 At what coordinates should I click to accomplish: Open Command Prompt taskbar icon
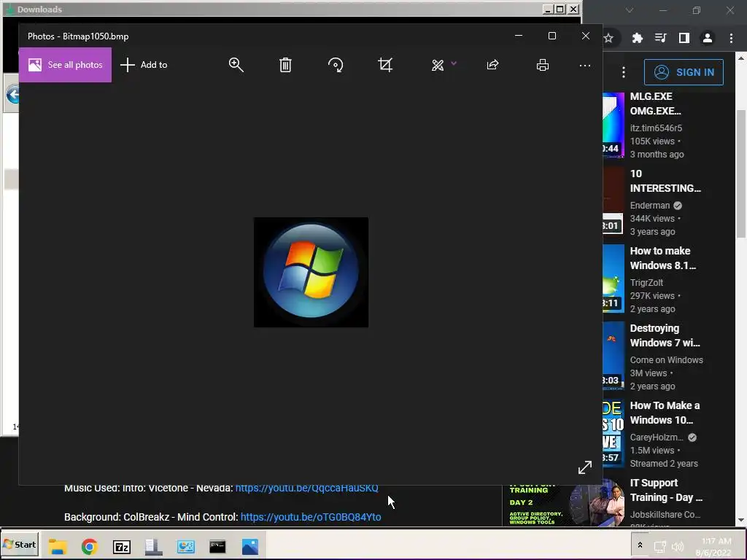(x=217, y=546)
